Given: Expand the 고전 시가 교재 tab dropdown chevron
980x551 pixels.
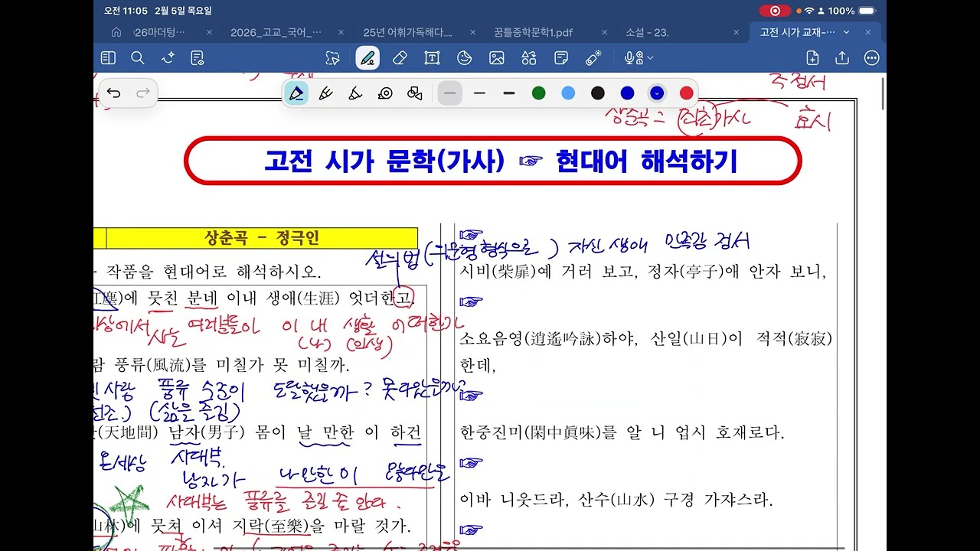Looking at the screenshot, I should click(x=846, y=33).
